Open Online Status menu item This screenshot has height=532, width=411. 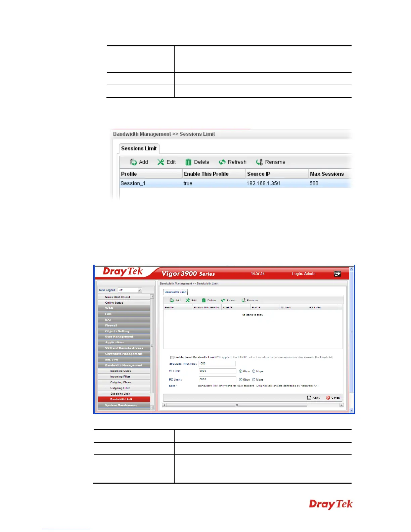click(x=124, y=303)
